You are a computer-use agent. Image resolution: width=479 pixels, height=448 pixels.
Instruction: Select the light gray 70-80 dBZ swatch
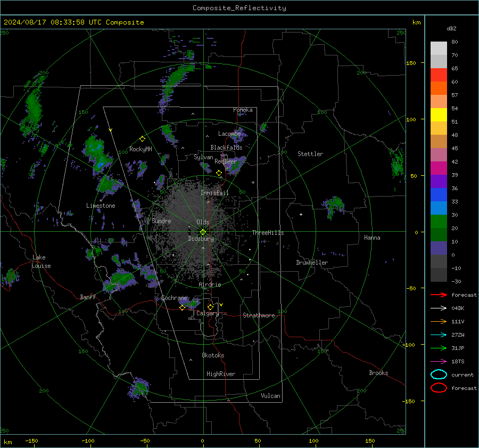pos(439,48)
